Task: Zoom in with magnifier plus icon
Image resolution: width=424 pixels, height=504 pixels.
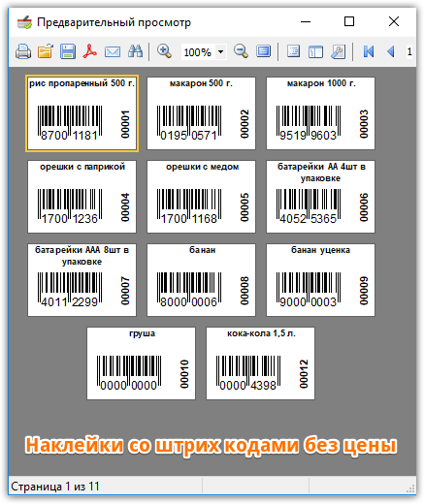Action: [164, 51]
